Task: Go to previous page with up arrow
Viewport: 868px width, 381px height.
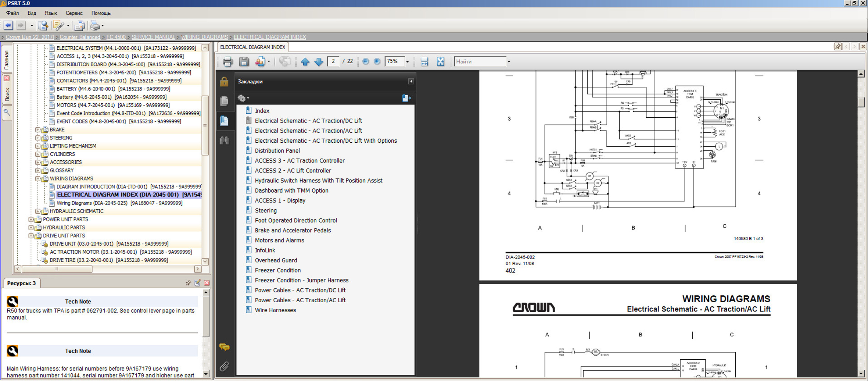Action: 305,62
